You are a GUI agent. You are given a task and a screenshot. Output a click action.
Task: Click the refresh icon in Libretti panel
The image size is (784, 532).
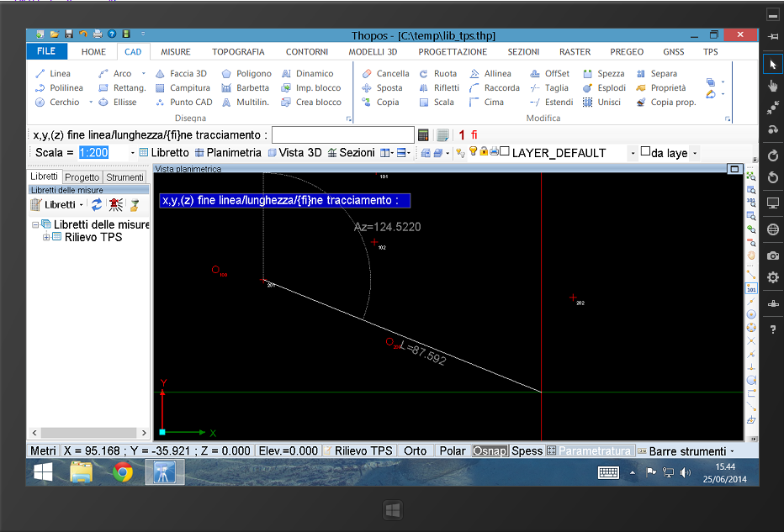click(x=97, y=204)
